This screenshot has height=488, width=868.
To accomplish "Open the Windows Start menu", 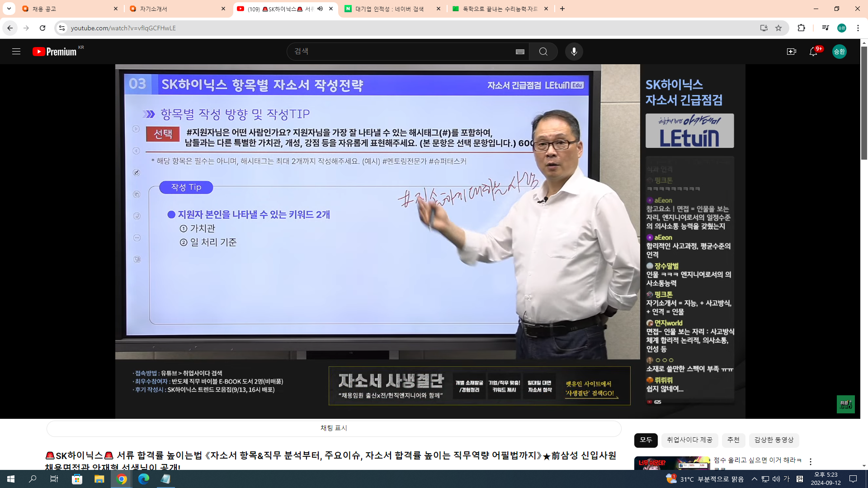I will [11, 479].
